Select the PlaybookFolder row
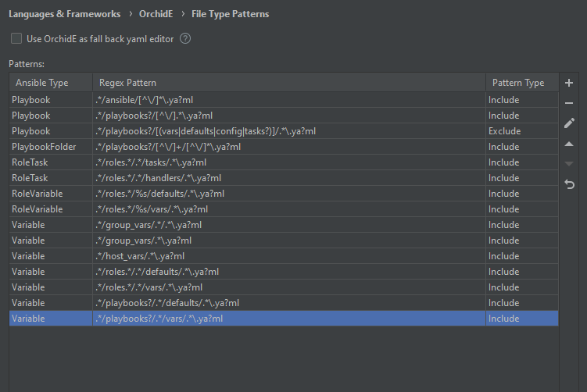Screen dimensions: 587x392 tap(284, 147)
